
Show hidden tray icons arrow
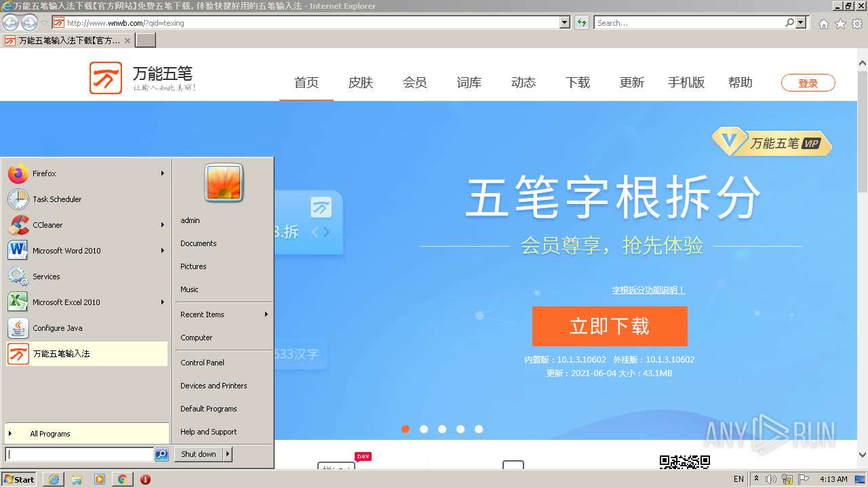(756, 479)
